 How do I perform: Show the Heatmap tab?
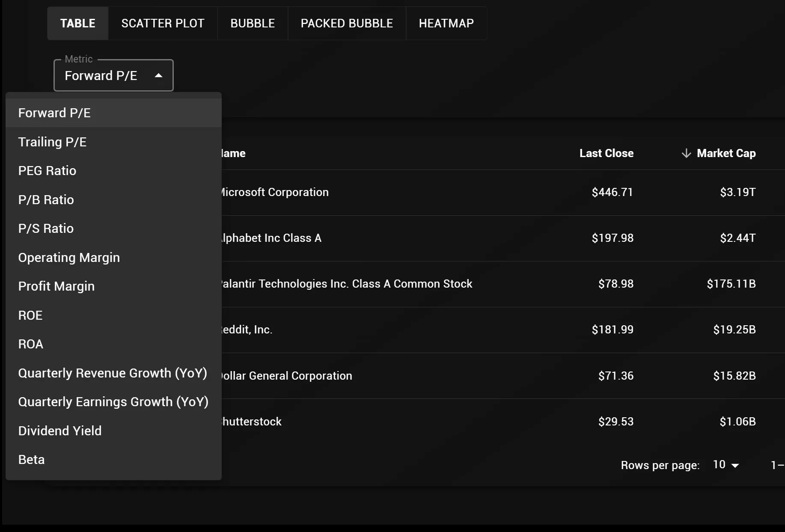coord(446,23)
